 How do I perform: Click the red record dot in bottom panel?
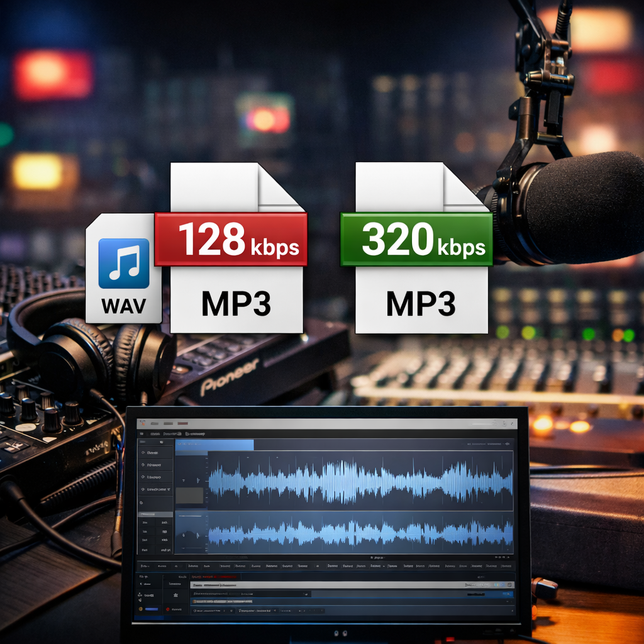point(168,609)
